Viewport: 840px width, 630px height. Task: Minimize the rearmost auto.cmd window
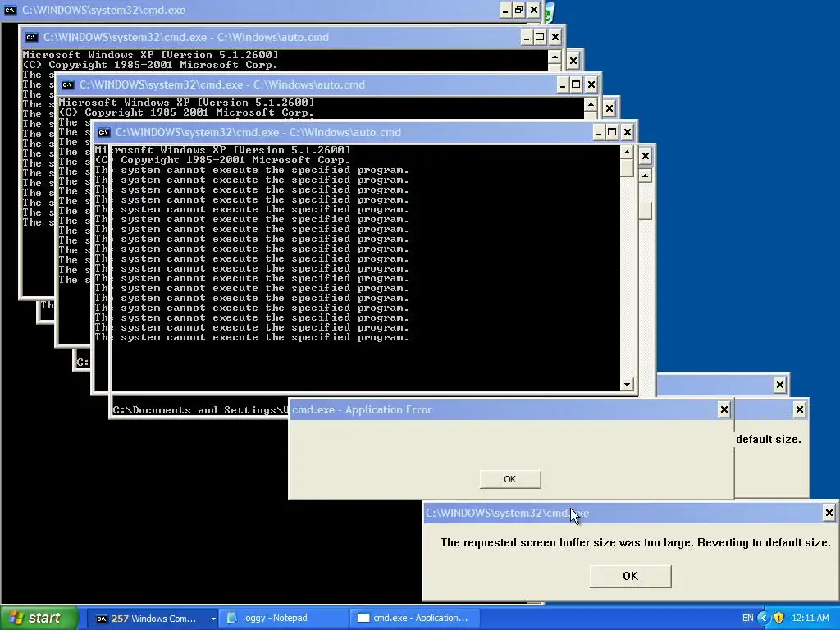click(526, 37)
